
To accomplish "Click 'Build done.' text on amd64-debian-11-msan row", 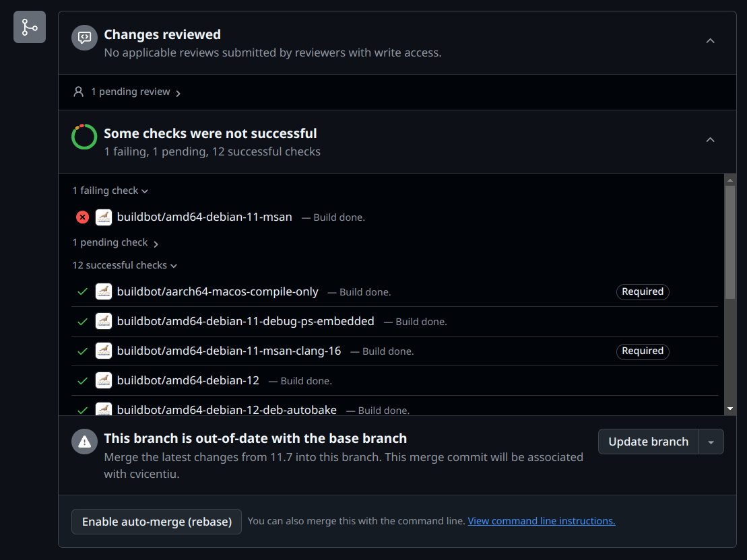I will (x=339, y=217).
